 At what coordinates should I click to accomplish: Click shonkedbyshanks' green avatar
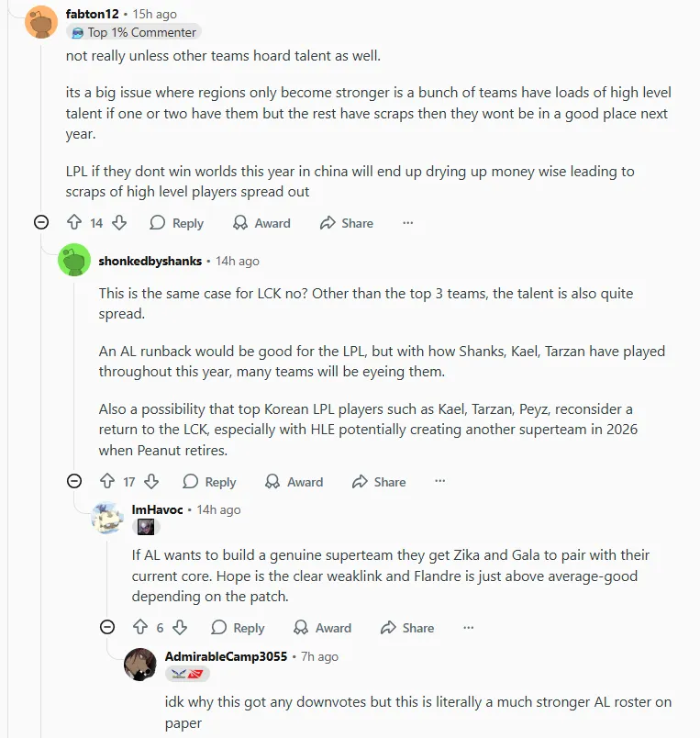[x=74, y=261]
